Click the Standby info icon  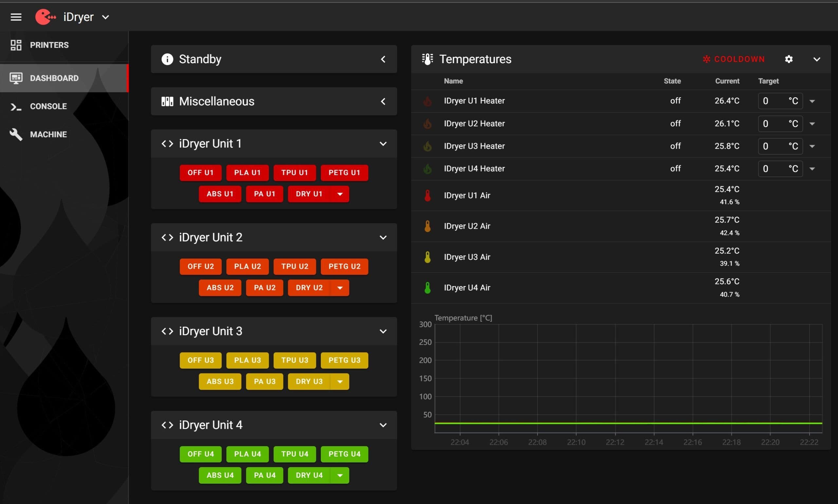coord(167,59)
